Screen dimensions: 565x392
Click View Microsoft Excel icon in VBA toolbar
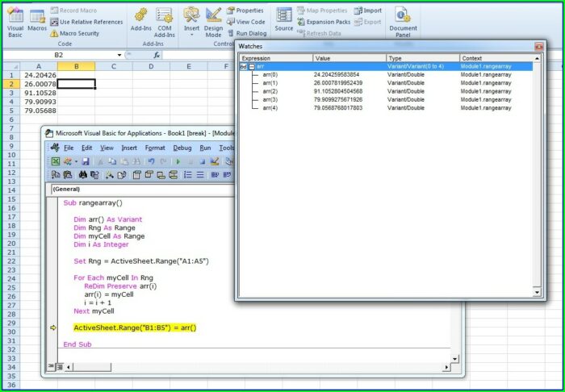click(x=56, y=161)
